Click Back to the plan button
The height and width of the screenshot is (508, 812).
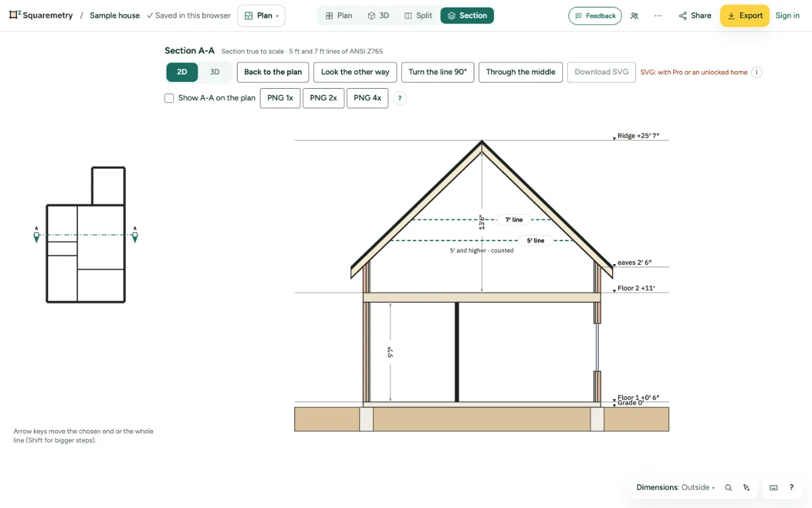273,72
